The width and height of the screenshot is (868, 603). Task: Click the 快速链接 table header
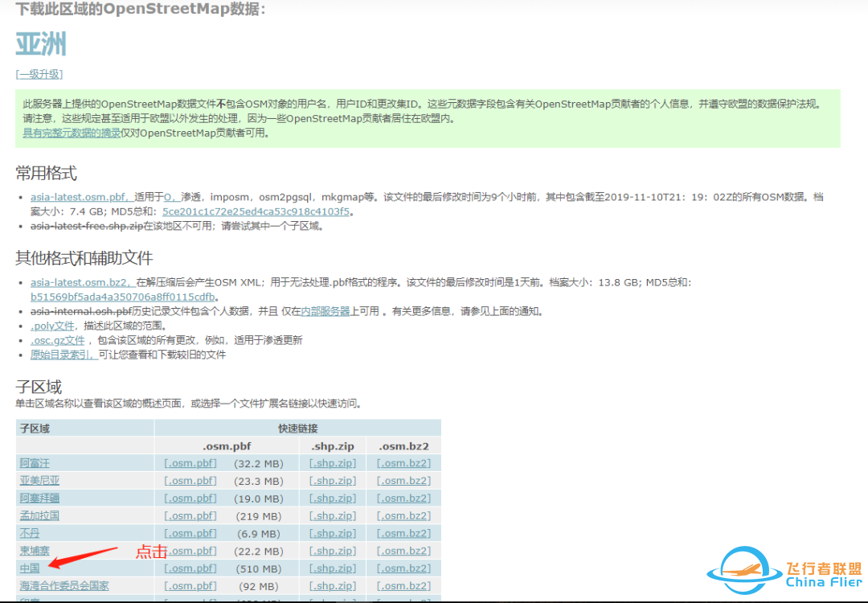coord(298,429)
